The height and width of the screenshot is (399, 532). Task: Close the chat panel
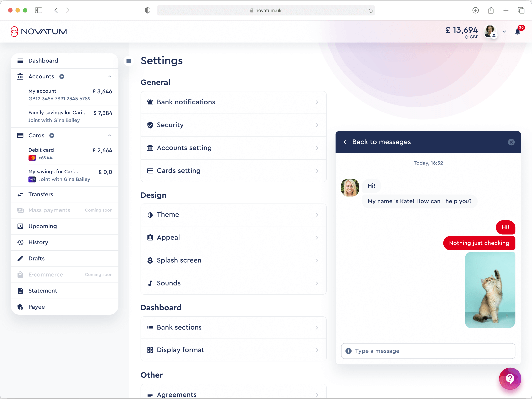[511, 142]
